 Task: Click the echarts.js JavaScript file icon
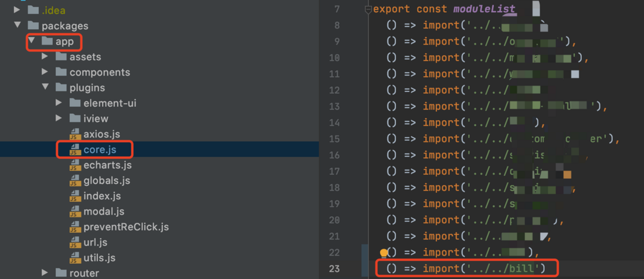coord(74,165)
